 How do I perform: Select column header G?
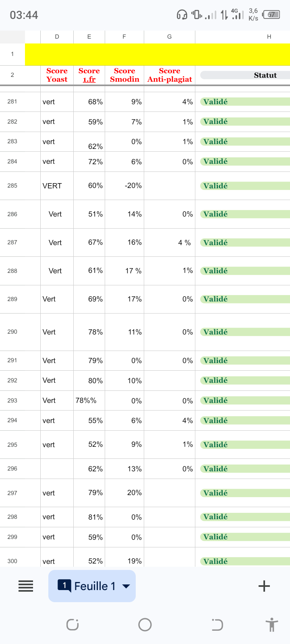coord(170,37)
